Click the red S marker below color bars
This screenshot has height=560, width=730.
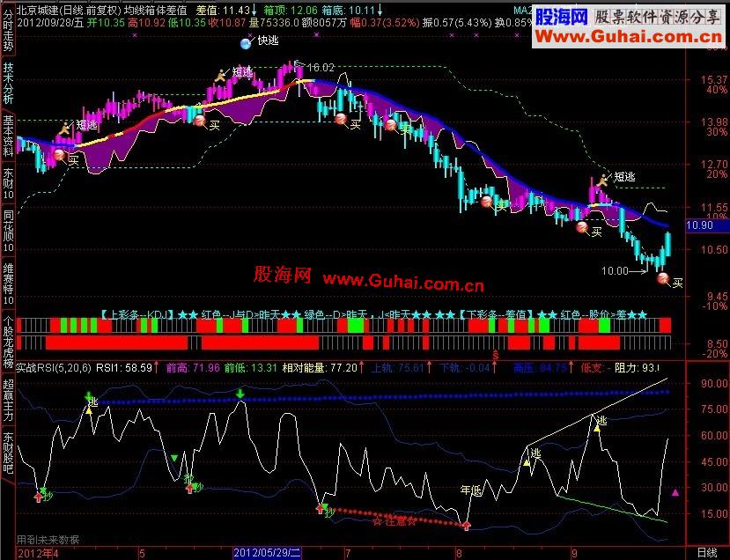pos(496,356)
